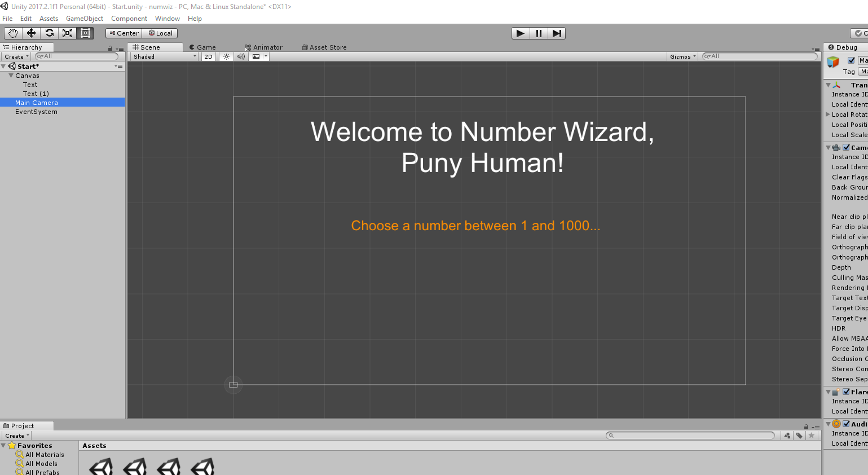Step forward one frame
This screenshot has height=475, width=868.
tap(556, 33)
